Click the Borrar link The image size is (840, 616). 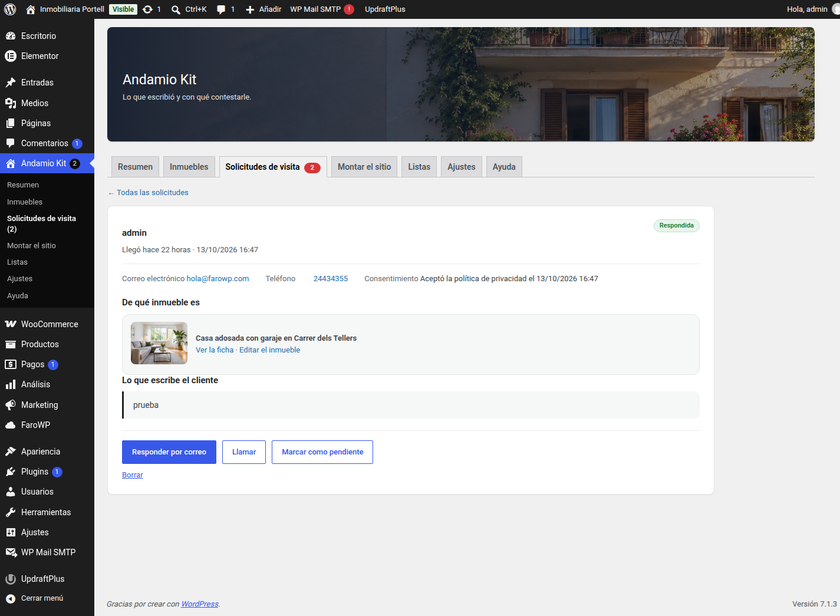coord(133,475)
